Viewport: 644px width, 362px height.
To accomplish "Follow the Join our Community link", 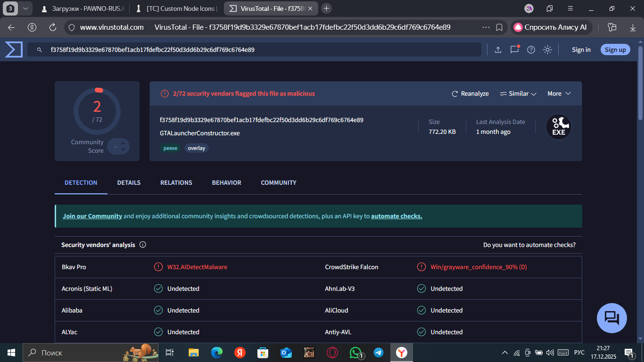I will (x=92, y=216).
